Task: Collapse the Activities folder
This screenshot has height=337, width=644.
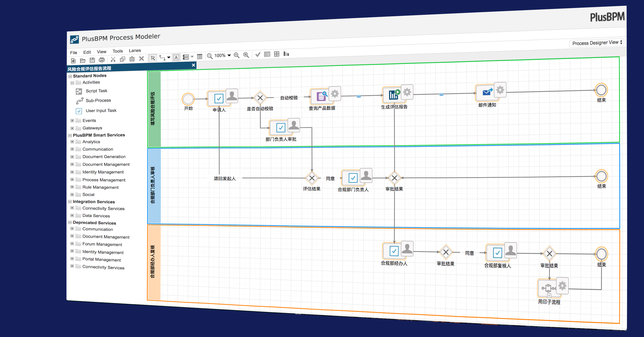Action: pos(72,83)
